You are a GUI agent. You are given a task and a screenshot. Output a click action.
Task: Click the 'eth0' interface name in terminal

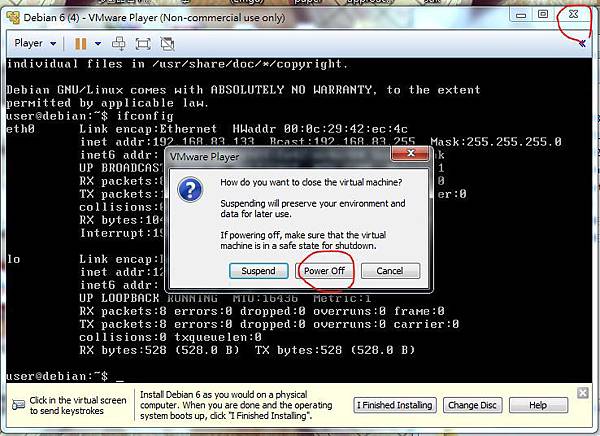pos(20,129)
